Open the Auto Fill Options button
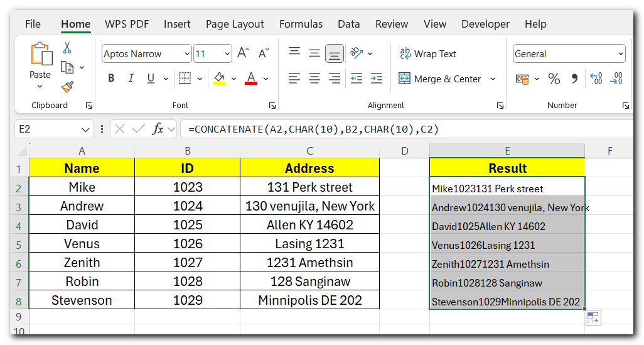The width and height of the screenshot is (644, 345). click(593, 317)
